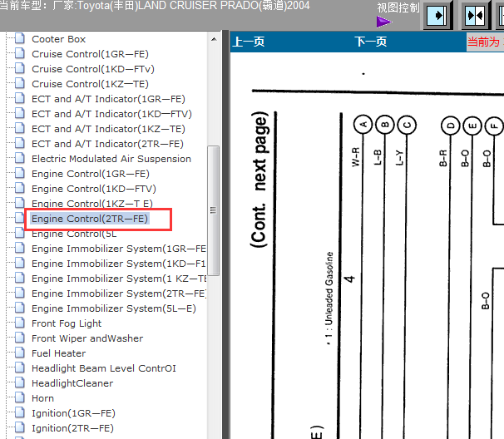Click the collapse-view double-arrow icon
Image resolution: width=504 pixels, height=439 pixels.
[x=475, y=15]
